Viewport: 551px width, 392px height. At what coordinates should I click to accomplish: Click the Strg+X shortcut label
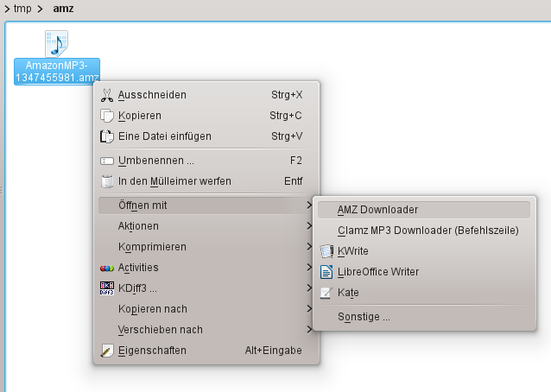pos(287,95)
